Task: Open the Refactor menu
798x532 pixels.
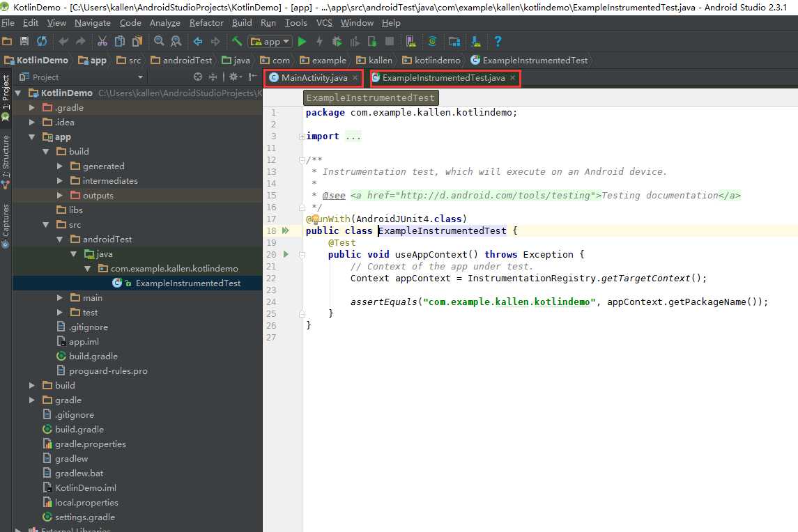Action: pyautogui.click(x=206, y=23)
